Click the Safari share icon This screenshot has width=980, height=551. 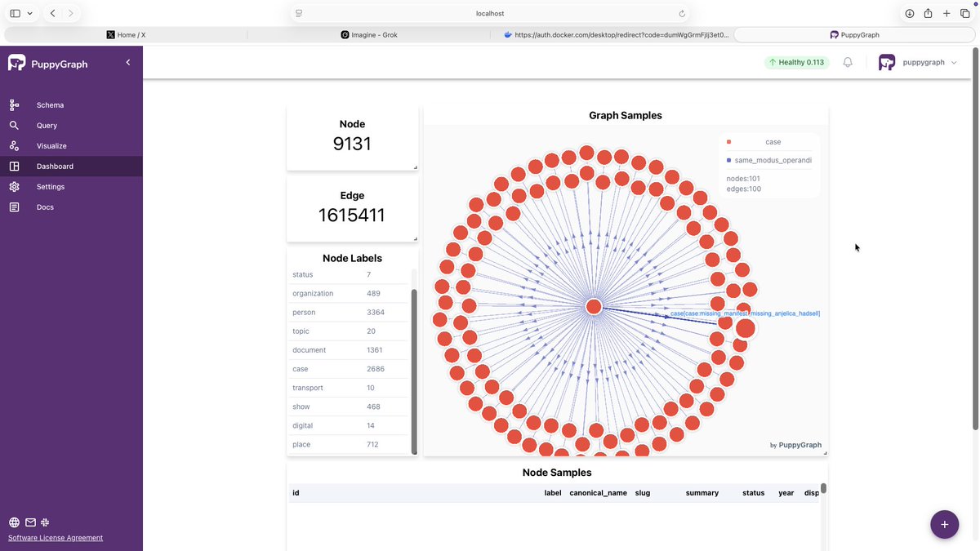[928, 13]
